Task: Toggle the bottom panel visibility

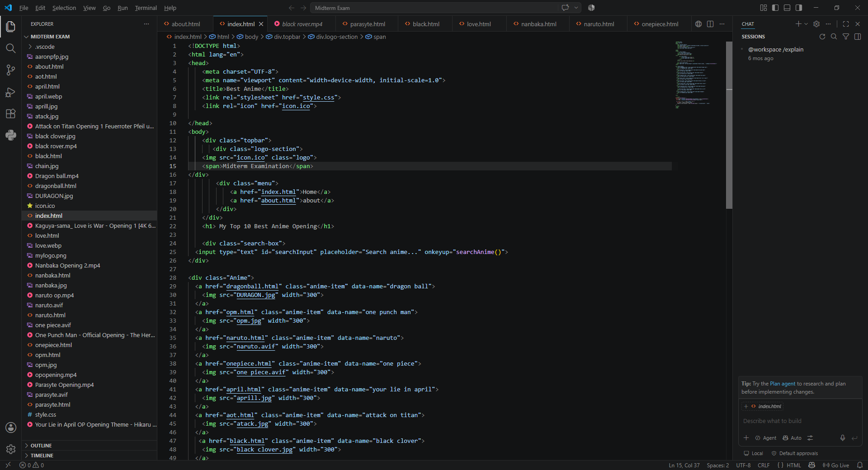Action: tap(787, 8)
